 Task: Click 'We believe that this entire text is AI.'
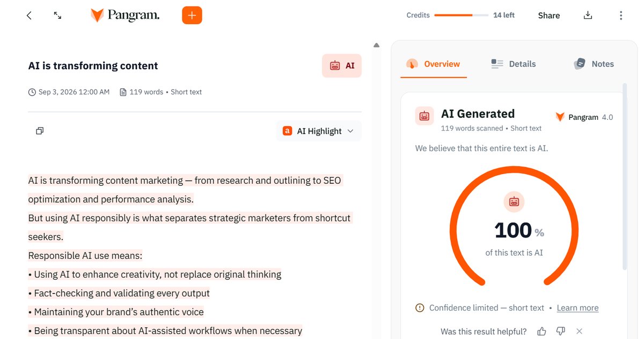click(481, 148)
